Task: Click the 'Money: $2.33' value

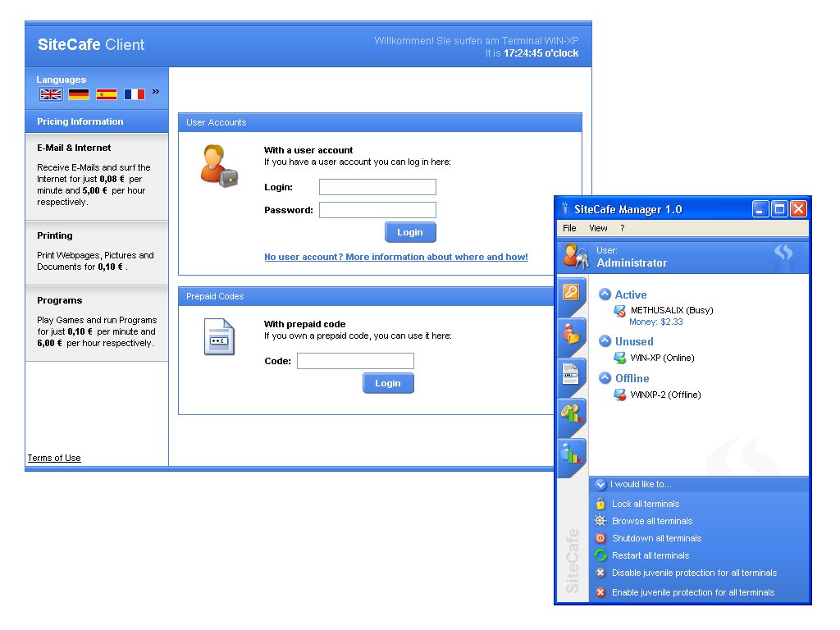Action: pyautogui.click(x=655, y=322)
